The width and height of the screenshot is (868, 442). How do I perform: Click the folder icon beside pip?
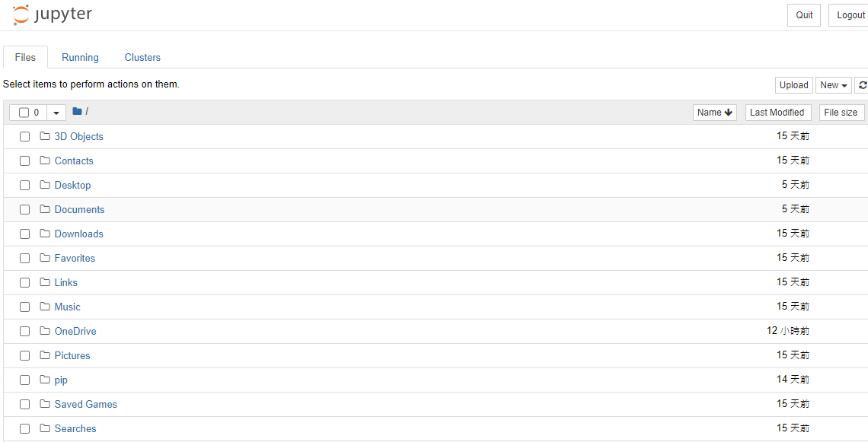[x=45, y=380]
